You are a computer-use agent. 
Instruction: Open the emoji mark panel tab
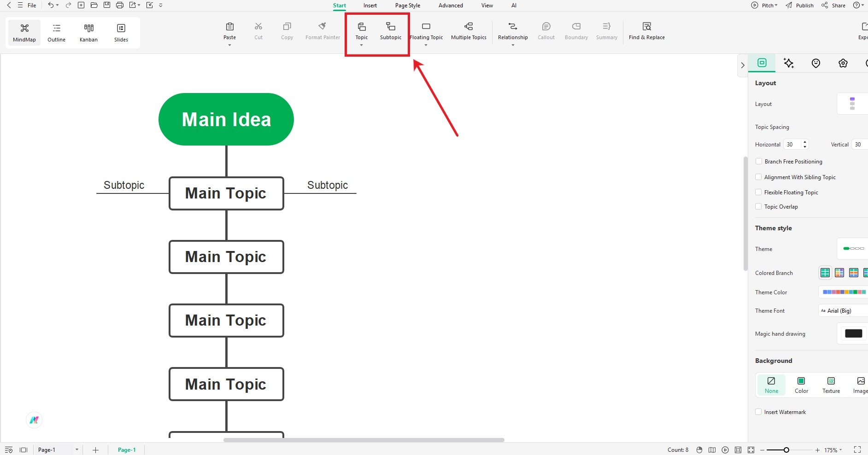pos(816,63)
